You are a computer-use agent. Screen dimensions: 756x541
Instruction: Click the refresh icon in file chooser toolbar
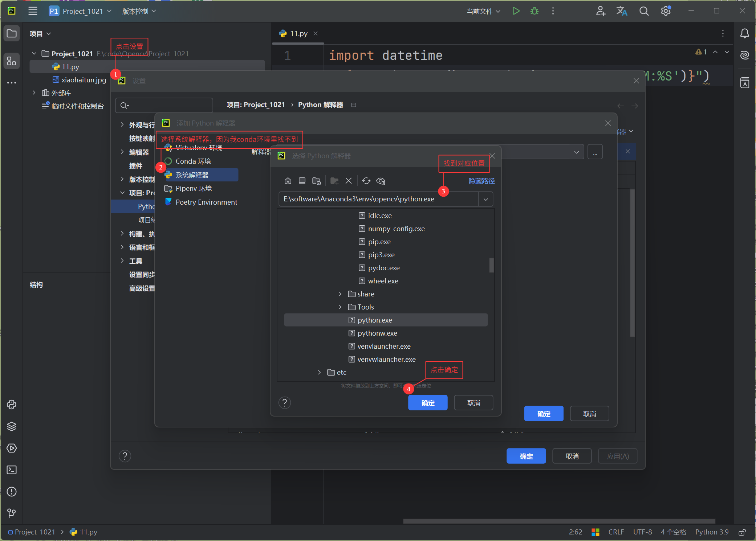click(x=366, y=181)
